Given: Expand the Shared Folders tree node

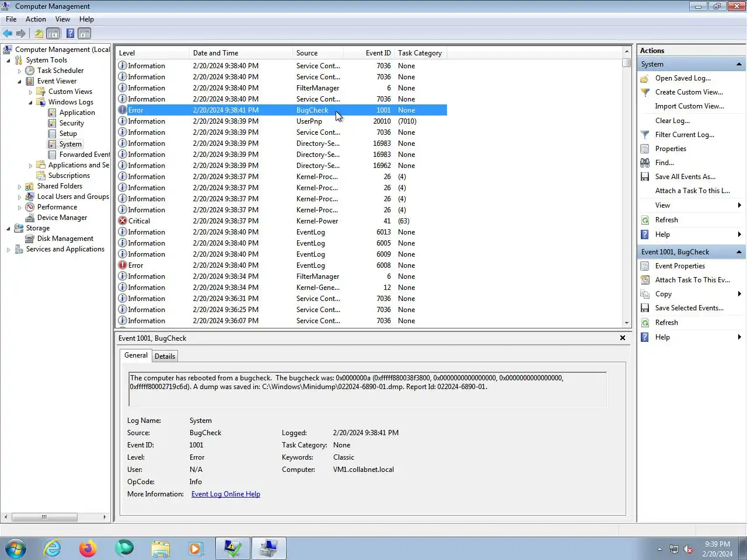Looking at the screenshot, I should 19,187.
